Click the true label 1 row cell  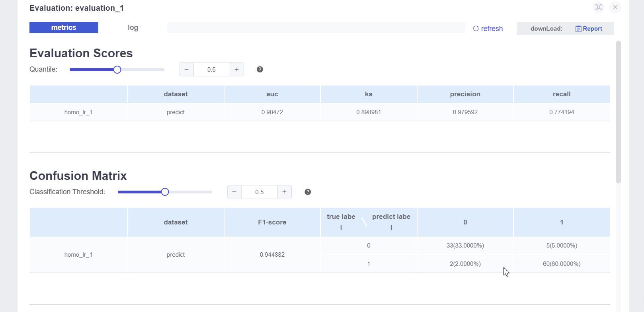[x=369, y=264]
